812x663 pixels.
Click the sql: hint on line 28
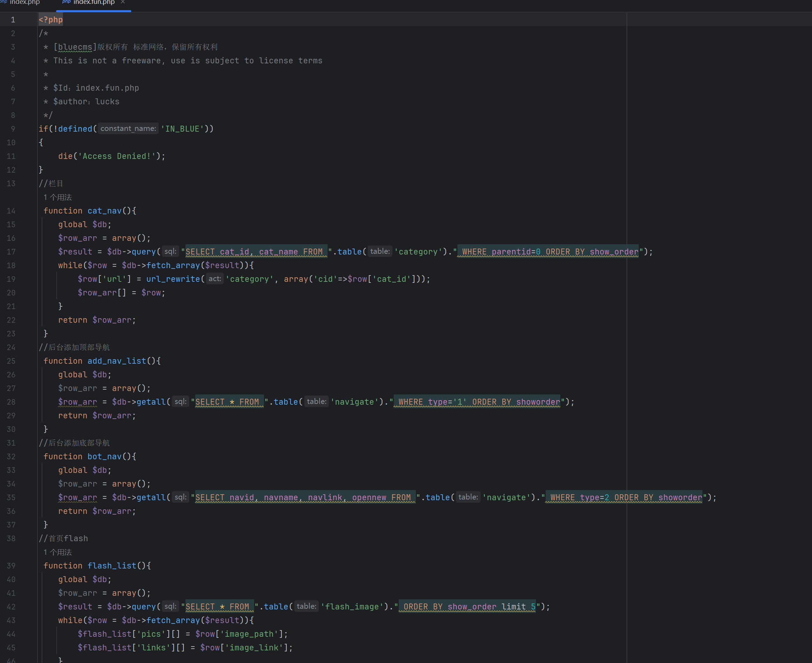tap(180, 402)
